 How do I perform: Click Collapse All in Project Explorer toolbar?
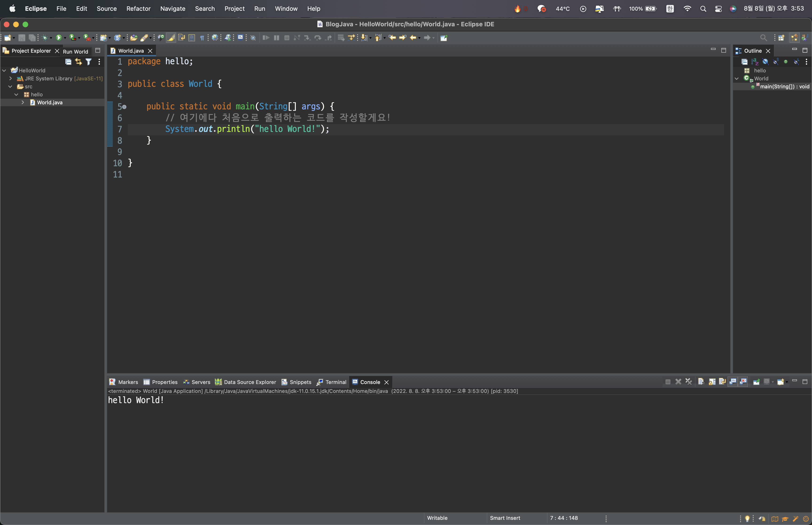[x=68, y=62]
